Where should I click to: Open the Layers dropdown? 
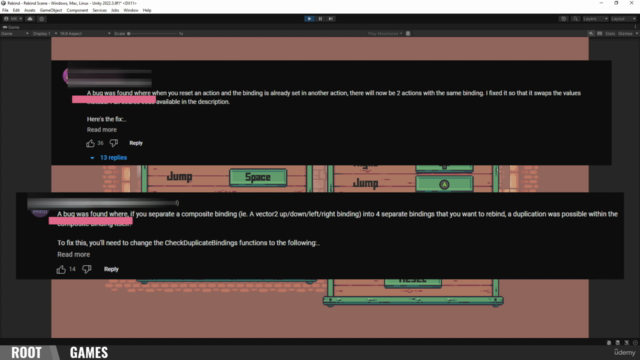[x=595, y=19]
